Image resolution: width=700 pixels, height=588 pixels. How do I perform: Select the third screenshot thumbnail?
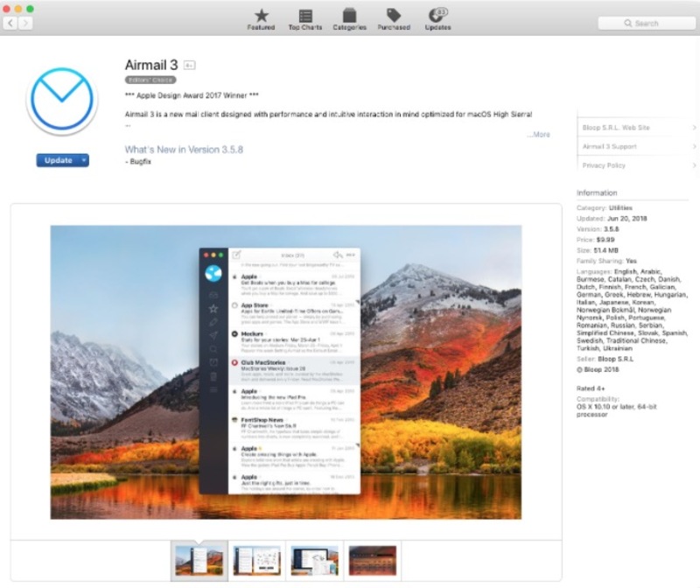[x=315, y=561]
